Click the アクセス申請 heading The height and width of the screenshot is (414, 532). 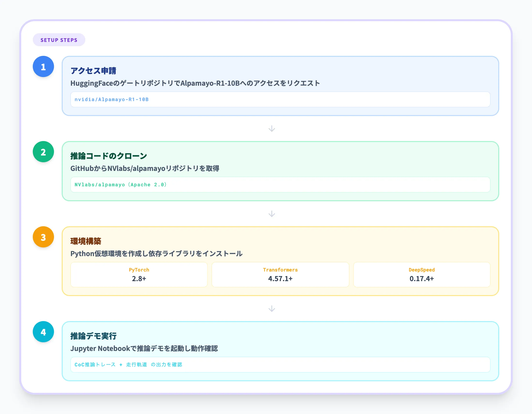pyautogui.click(x=93, y=71)
